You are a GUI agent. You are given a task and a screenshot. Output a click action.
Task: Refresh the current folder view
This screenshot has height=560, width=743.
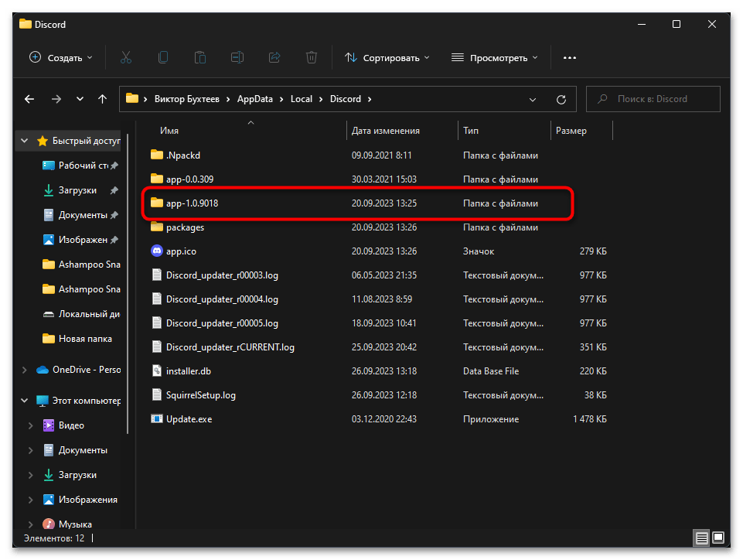[561, 99]
